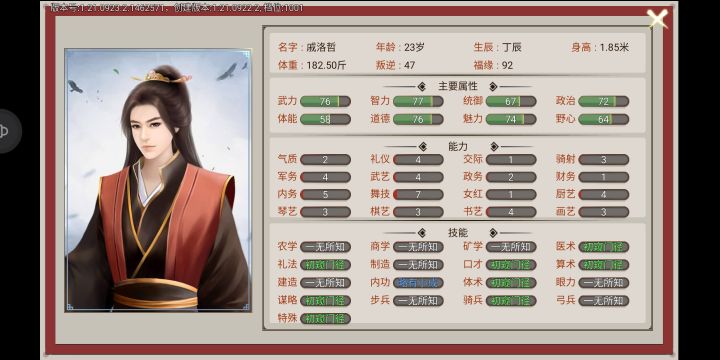Click the 礼法 skill level badge

pyautogui.click(x=326, y=265)
